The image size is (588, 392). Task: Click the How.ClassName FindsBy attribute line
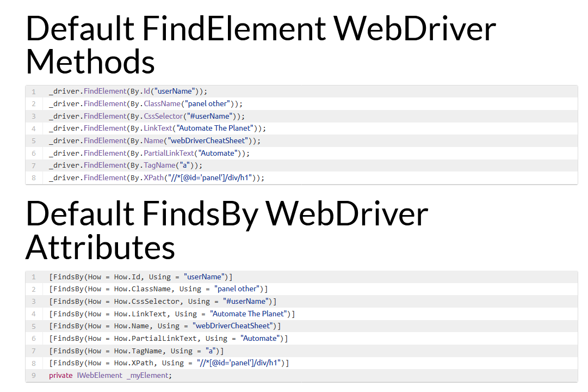tap(158, 289)
